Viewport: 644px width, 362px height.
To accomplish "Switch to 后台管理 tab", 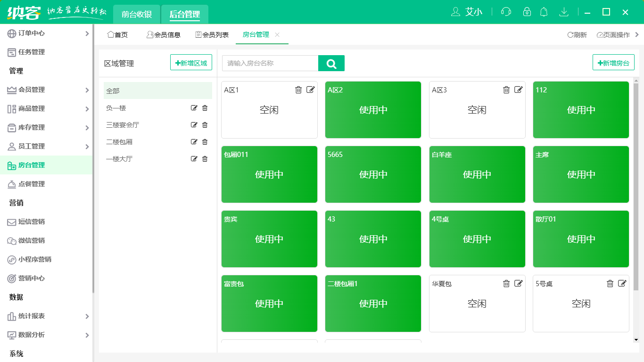I will click(185, 14).
